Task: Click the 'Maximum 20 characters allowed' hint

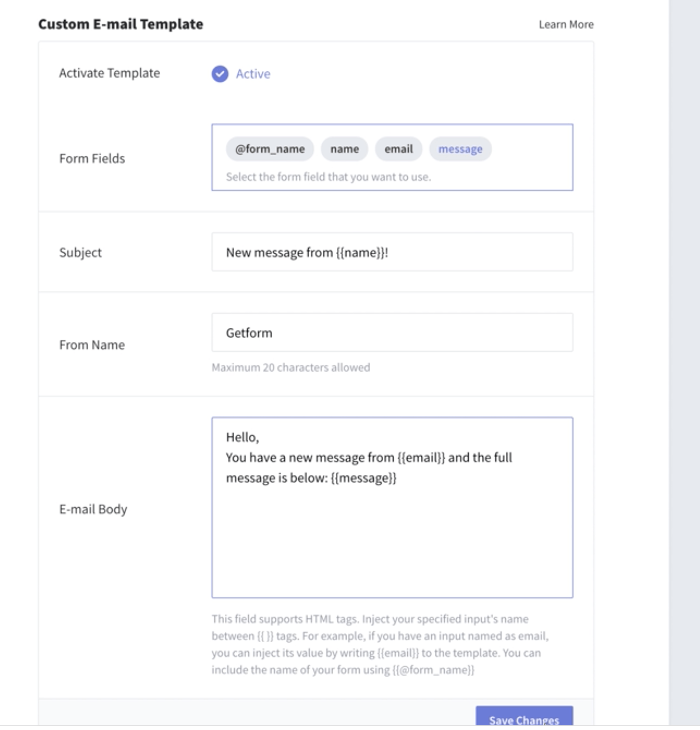Action: pos(291,367)
